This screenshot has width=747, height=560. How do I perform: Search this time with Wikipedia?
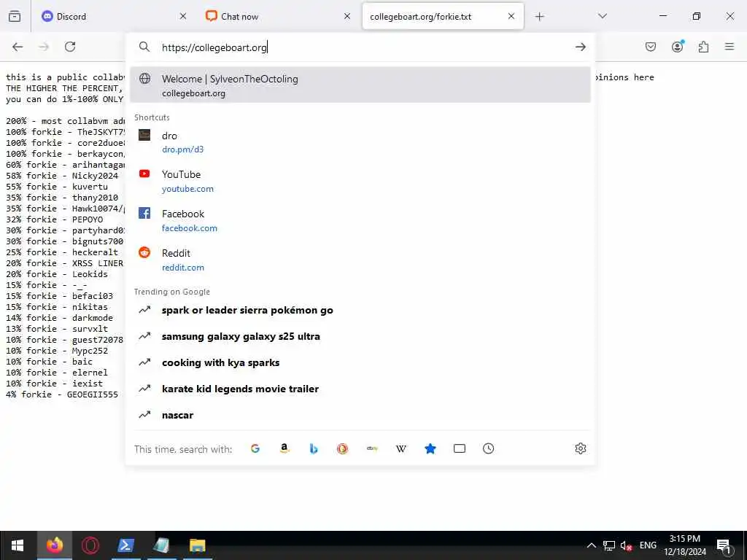coord(401,448)
